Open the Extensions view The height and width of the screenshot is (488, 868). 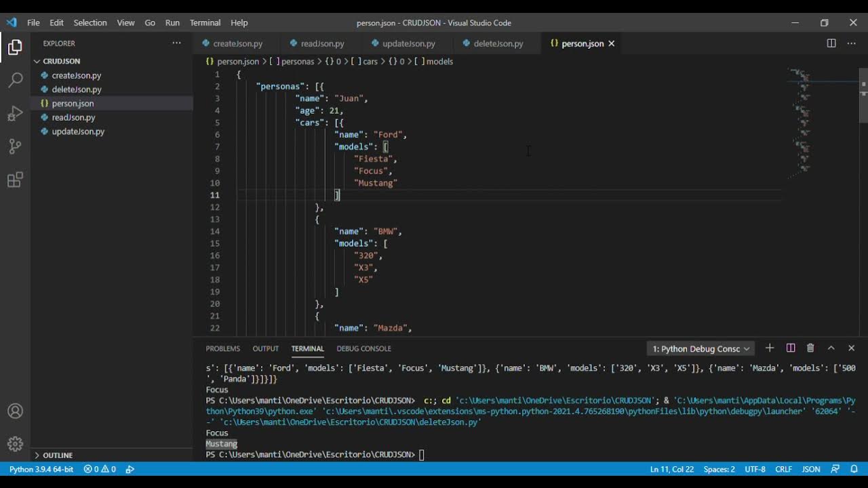coord(15,180)
